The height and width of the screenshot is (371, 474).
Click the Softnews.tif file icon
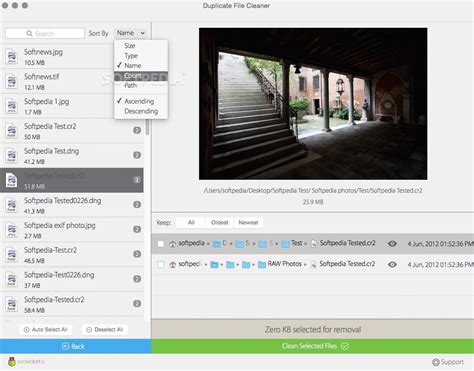pyautogui.click(x=12, y=81)
